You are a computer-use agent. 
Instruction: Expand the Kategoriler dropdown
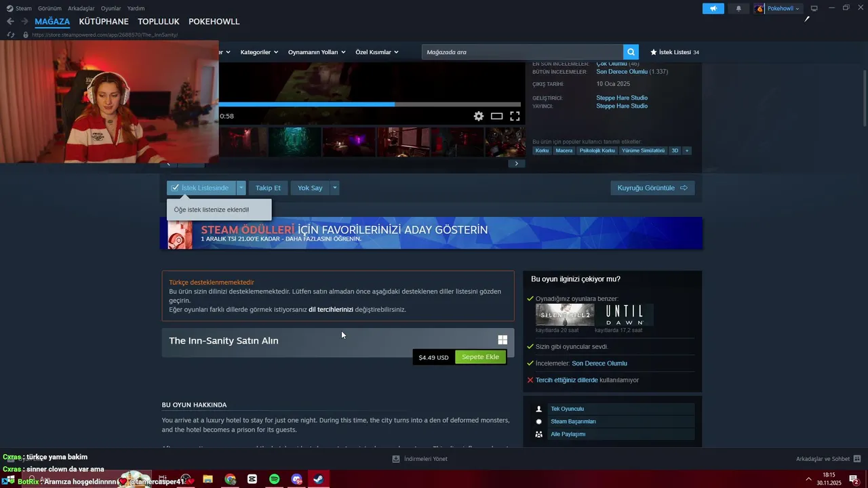[258, 52]
